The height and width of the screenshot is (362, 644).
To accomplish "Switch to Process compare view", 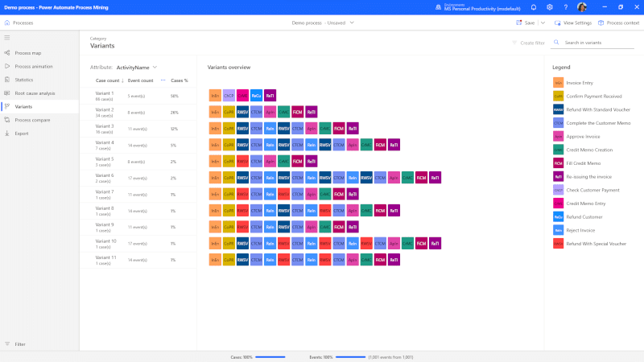I will tap(31, 120).
